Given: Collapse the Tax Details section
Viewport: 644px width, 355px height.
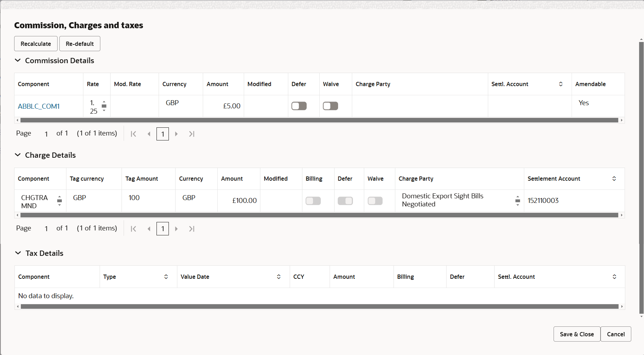Looking at the screenshot, I should [x=18, y=253].
